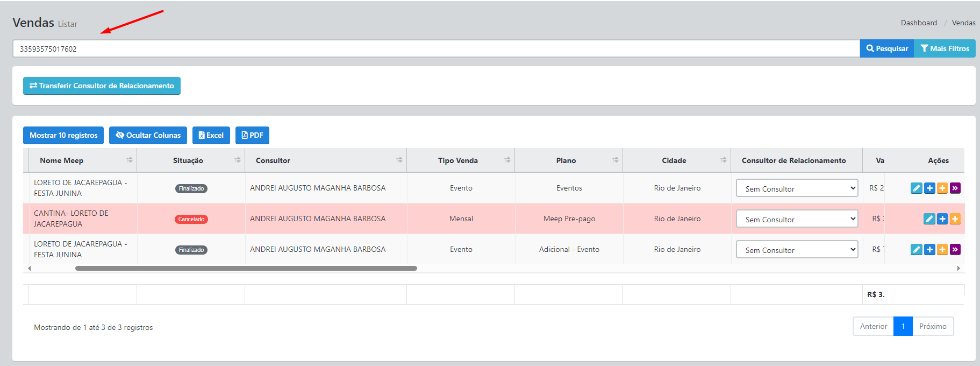
Task: Go to Dashboard via the breadcrumb
Action: pos(918,23)
